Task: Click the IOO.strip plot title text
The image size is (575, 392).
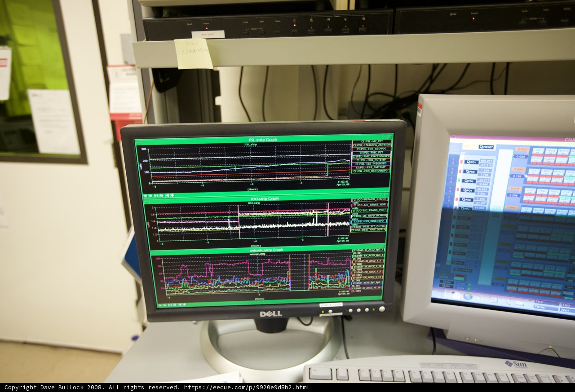Action: (255, 203)
